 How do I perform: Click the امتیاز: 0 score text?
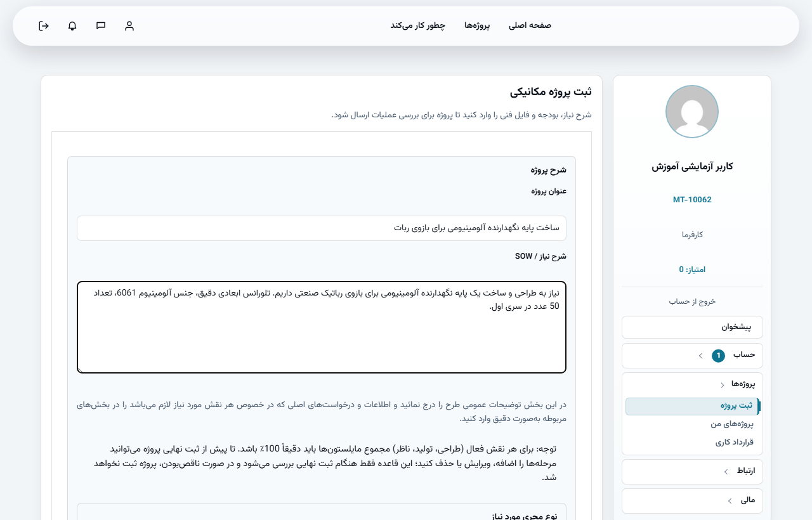click(x=692, y=270)
